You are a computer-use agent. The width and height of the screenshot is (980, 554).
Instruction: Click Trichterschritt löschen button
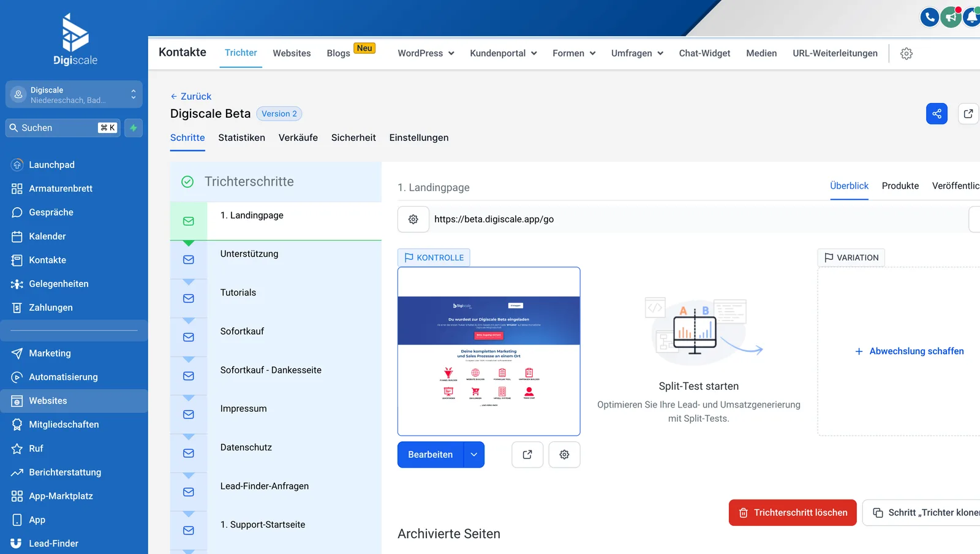(793, 513)
